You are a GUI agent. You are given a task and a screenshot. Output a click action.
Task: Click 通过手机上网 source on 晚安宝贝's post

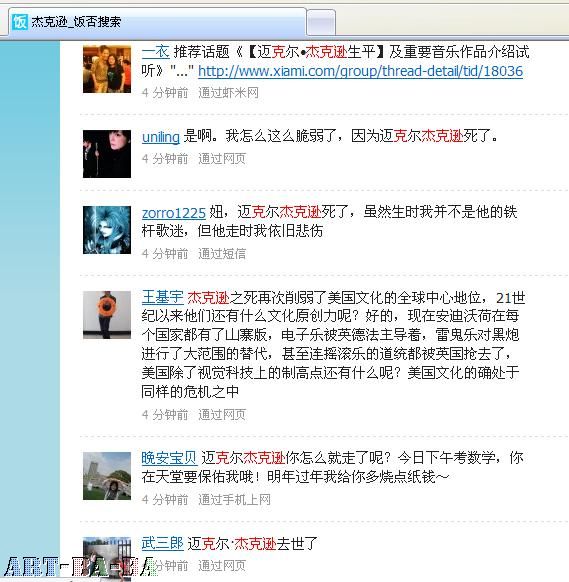235,500
